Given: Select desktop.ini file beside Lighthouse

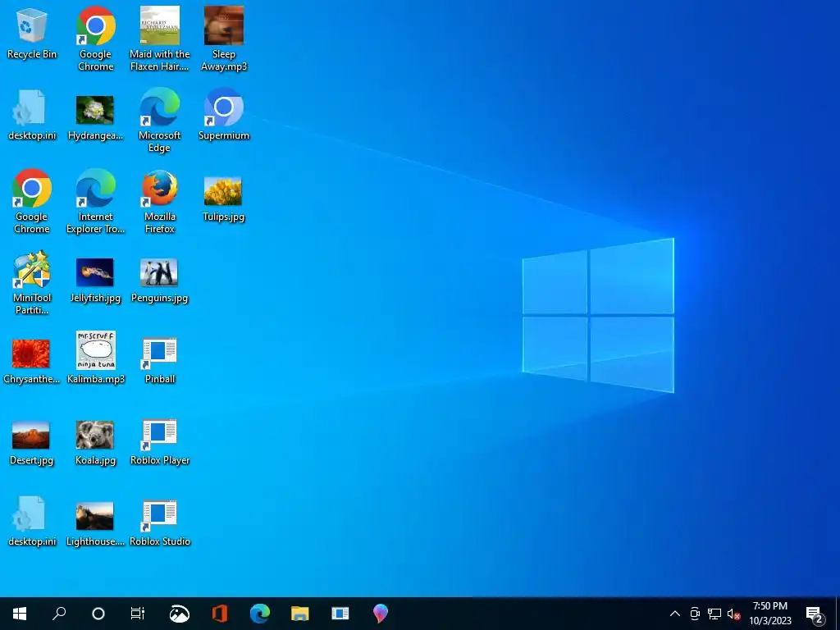Looking at the screenshot, I should [32, 521].
